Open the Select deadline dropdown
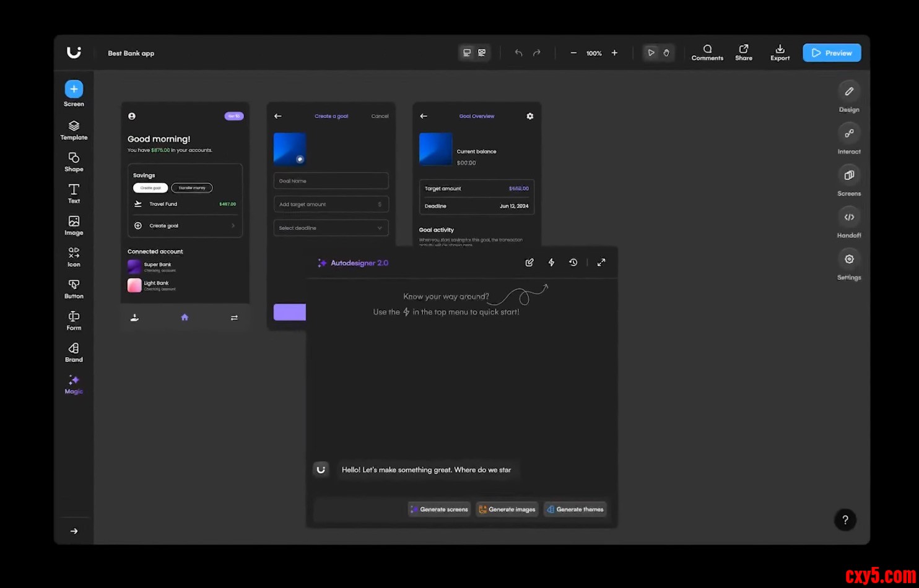The height and width of the screenshot is (588, 919). (x=331, y=228)
